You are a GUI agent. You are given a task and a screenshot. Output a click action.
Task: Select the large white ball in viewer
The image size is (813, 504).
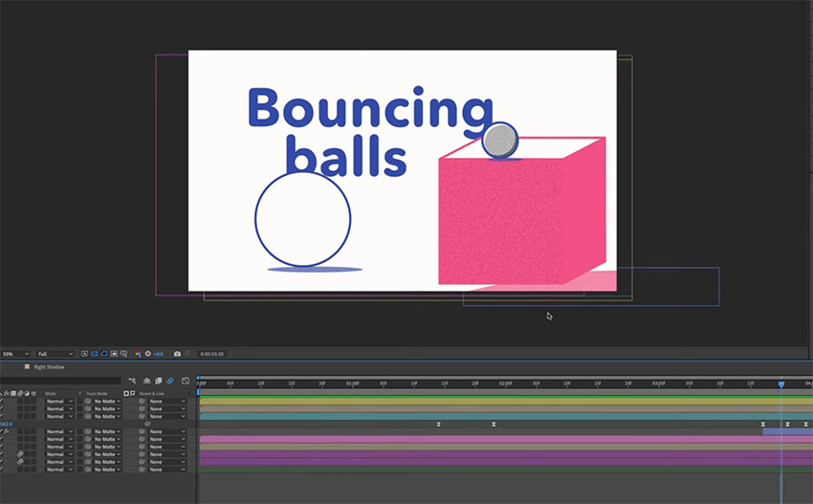coord(303,219)
